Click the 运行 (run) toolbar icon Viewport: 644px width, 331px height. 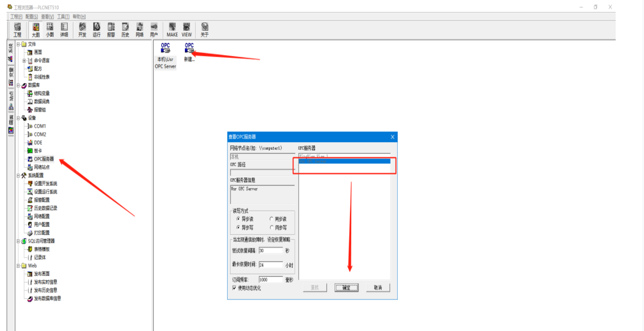pos(97,29)
